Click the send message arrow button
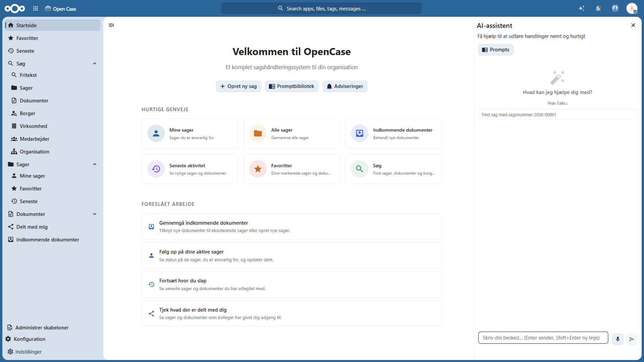The height and width of the screenshot is (362, 644). pos(632,339)
